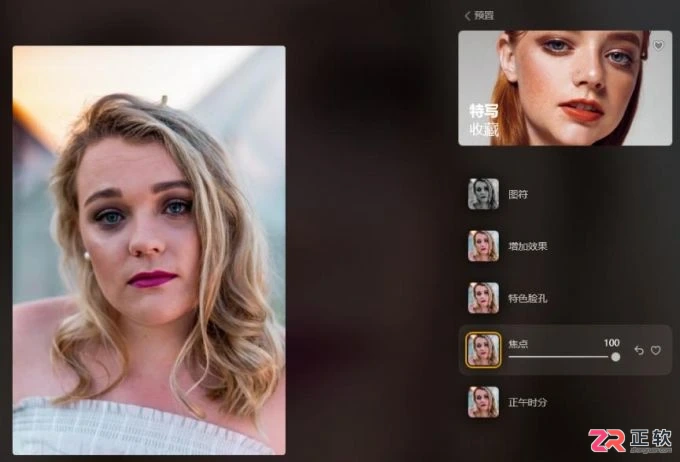Click the 图符 preset label
Screen dimensions: 680x462
pyautogui.click(x=518, y=194)
